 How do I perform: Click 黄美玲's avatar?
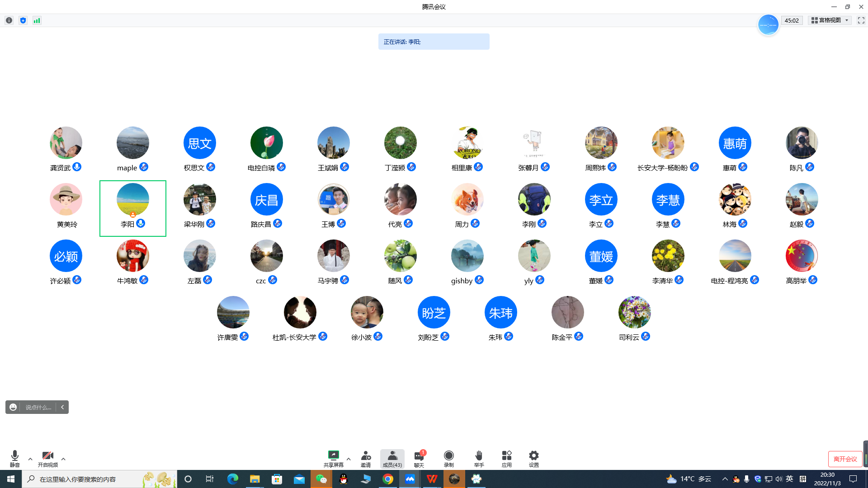tap(66, 199)
